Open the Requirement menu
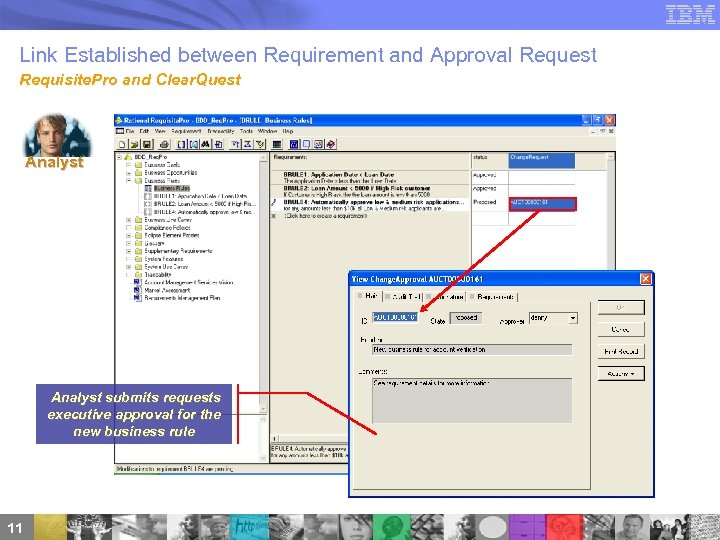This screenshot has width=720, height=540. click(186, 131)
